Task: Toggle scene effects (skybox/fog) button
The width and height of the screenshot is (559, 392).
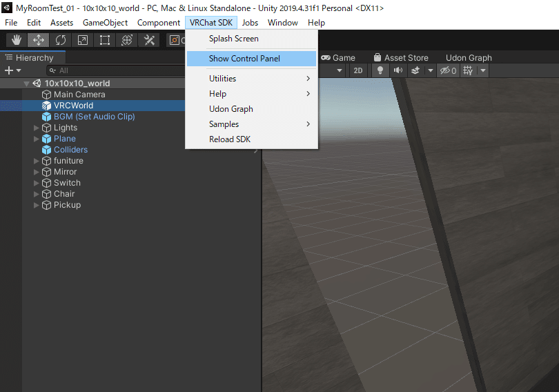Action: coord(415,70)
